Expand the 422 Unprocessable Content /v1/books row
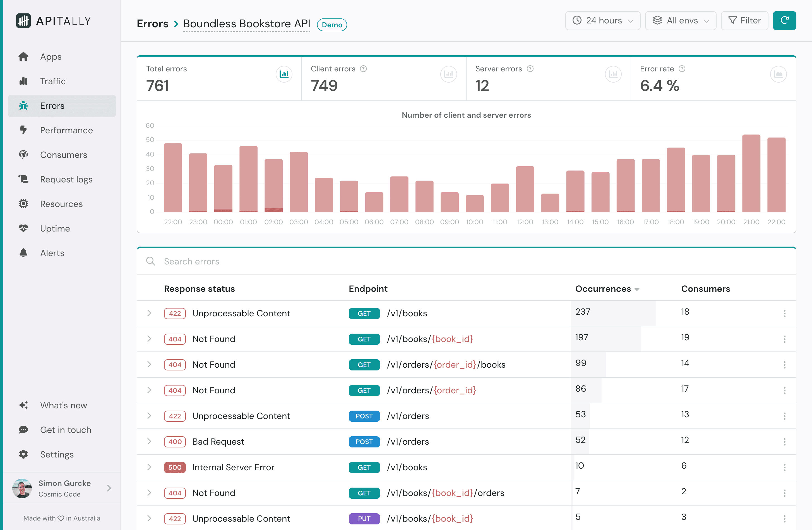The width and height of the screenshot is (812, 530). coord(149,313)
